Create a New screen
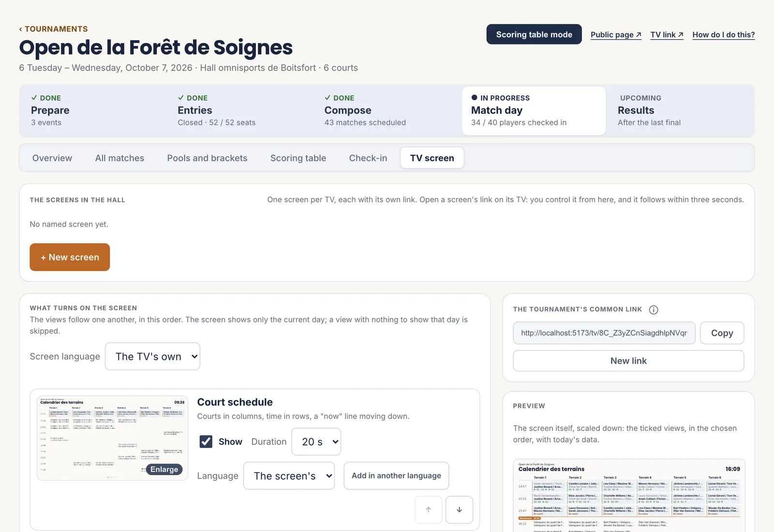Screen dimensions: 774x532 [x=70, y=257]
